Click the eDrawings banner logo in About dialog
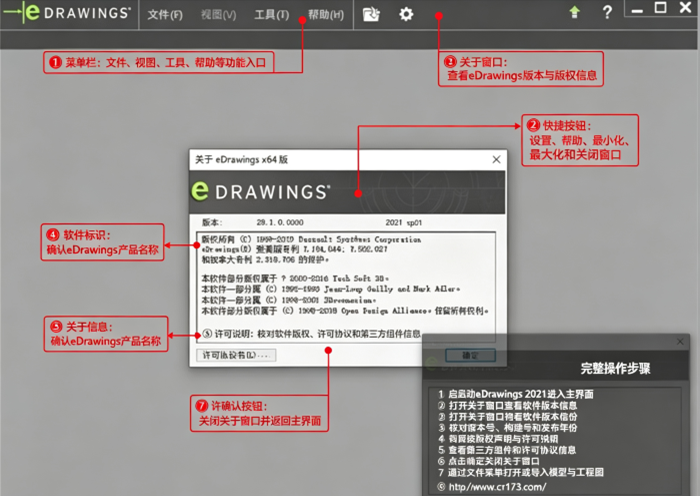 click(261, 192)
